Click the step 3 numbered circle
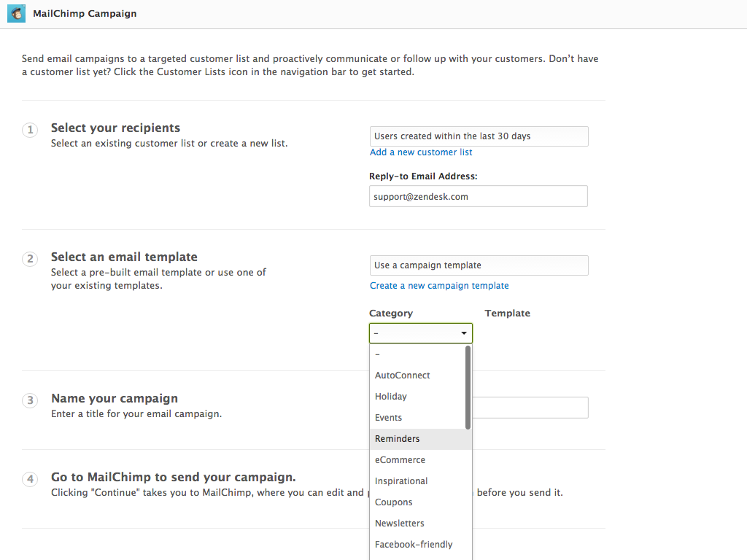747x560 pixels. (30, 400)
